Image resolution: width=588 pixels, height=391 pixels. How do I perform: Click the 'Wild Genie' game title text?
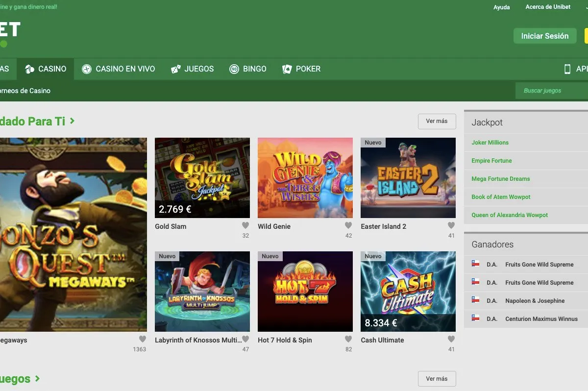click(x=274, y=226)
